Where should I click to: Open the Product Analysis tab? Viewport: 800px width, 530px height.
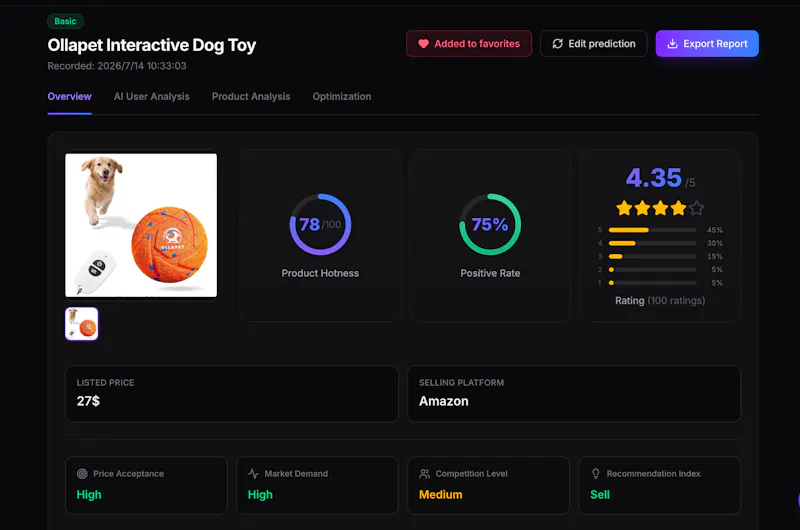[251, 96]
